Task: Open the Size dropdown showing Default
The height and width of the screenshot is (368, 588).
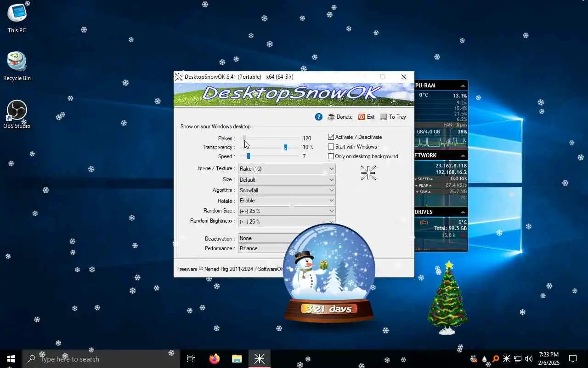Action: pyautogui.click(x=287, y=179)
